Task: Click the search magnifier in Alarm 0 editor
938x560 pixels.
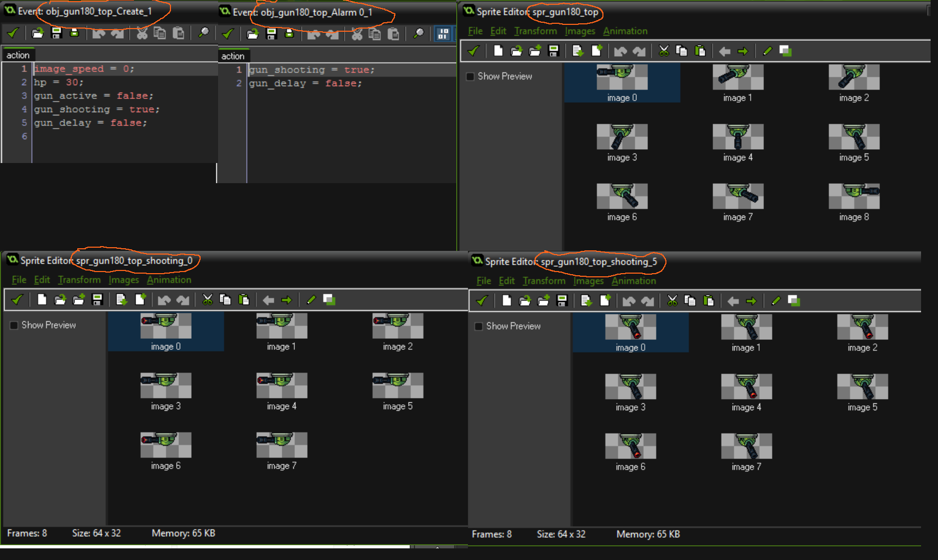Action: (418, 34)
